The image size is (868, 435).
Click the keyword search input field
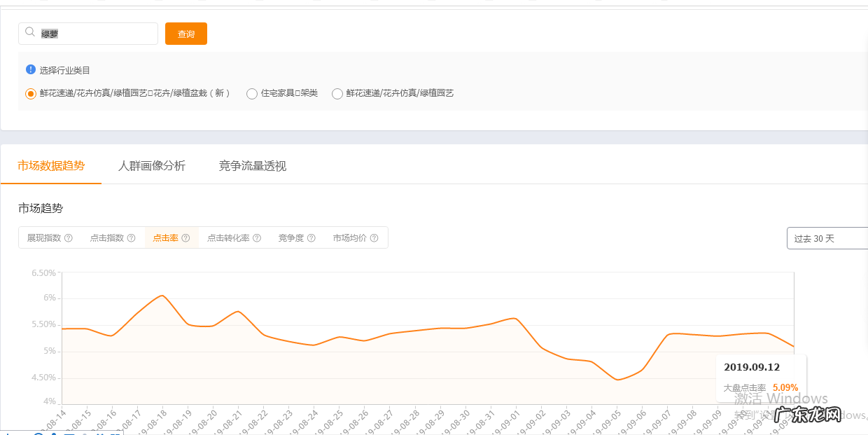pyautogui.click(x=91, y=33)
